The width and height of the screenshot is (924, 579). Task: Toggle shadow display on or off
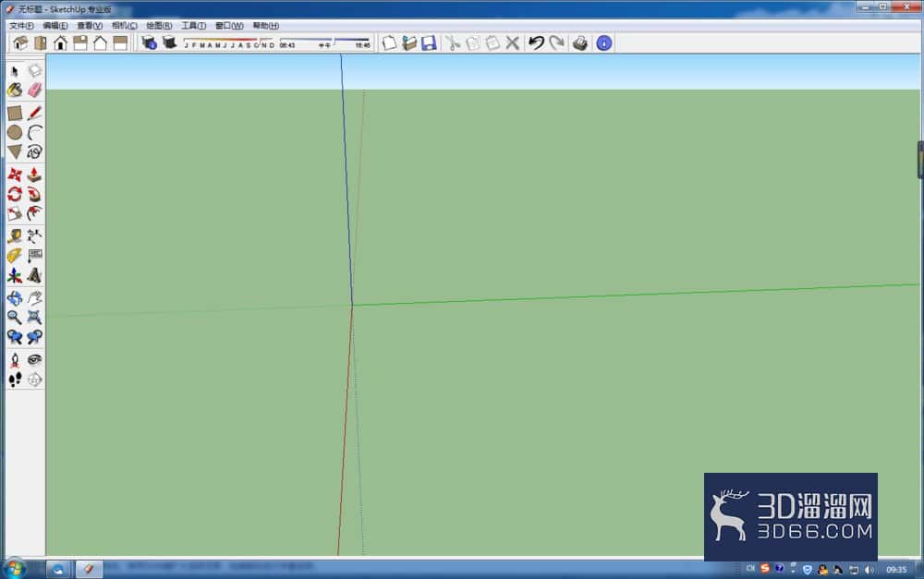pyautogui.click(x=170, y=42)
